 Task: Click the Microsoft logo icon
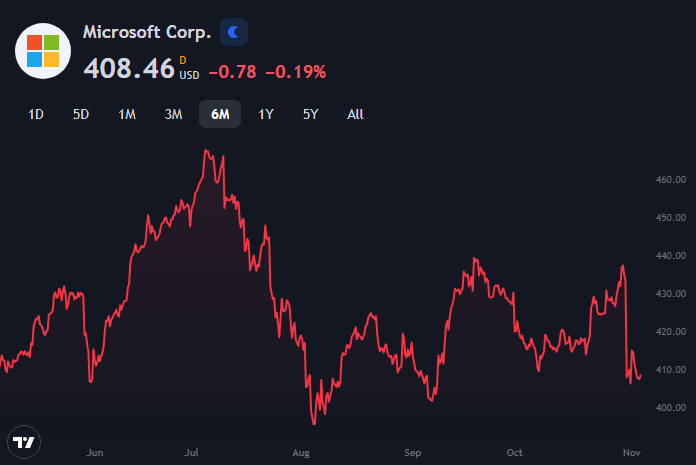43,51
